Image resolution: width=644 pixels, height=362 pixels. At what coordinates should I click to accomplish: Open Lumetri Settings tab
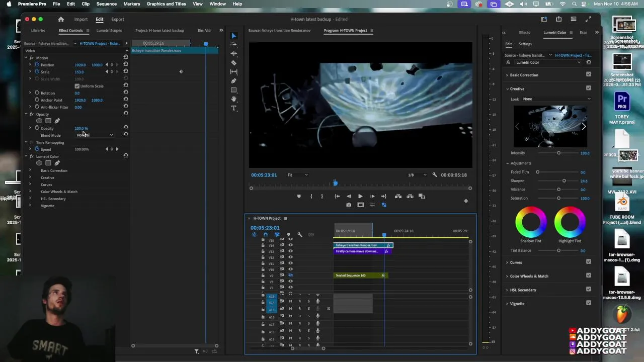(x=525, y=44)
